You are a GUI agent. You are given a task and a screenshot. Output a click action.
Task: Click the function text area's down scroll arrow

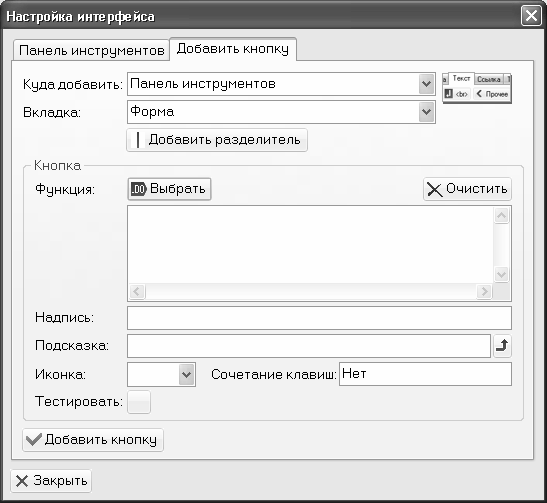click(x=502, y=274)
